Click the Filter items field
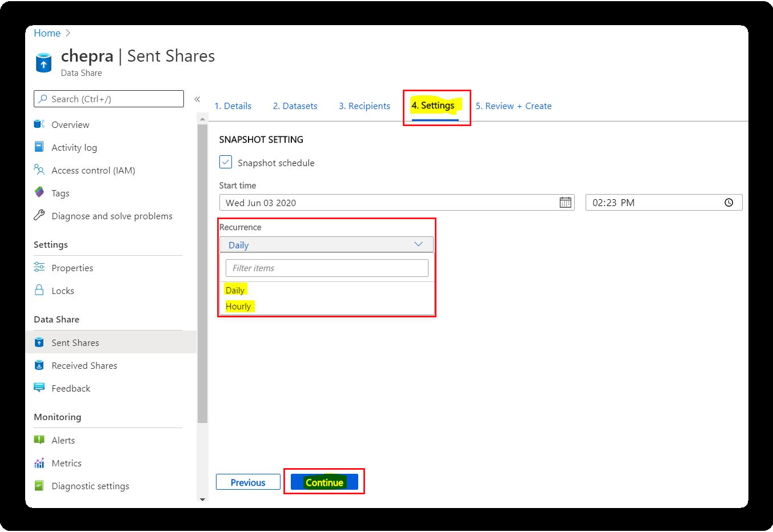Viewport: 773px width, 532px height. click(x=327, y=268)
